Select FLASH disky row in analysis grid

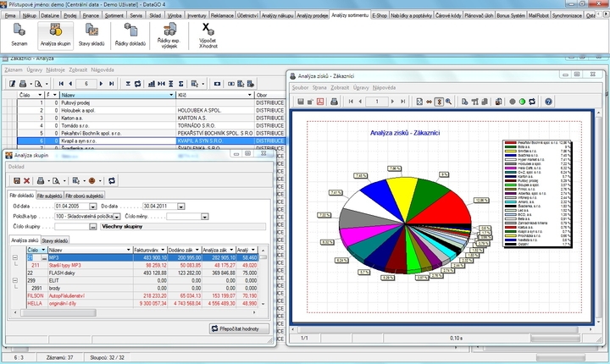pos(141,273)
